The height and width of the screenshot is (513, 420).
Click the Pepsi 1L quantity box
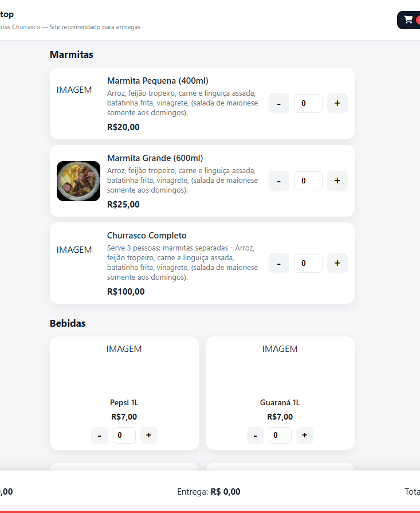124,435
